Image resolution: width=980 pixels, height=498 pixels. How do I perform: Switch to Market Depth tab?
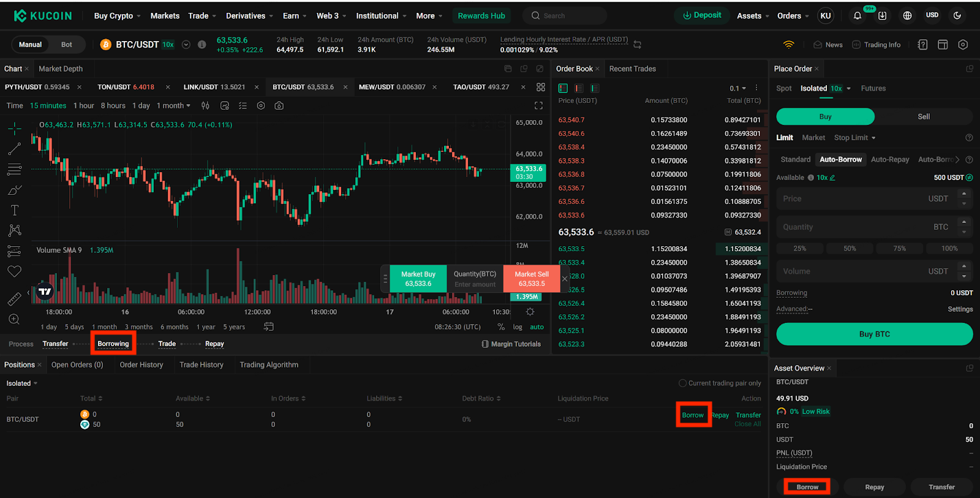click(61, 69)
